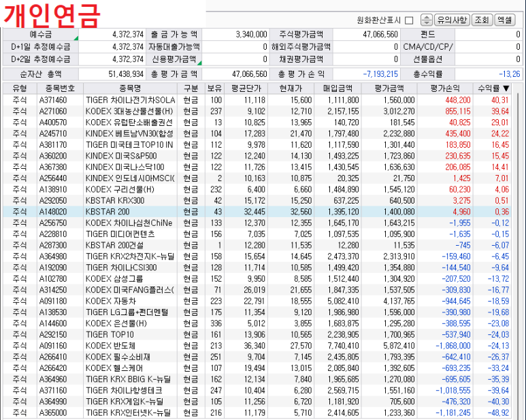Select TIGER KRX인터넷K-뉴딜 row
526x420 pixels.
(x=257, y=413)
